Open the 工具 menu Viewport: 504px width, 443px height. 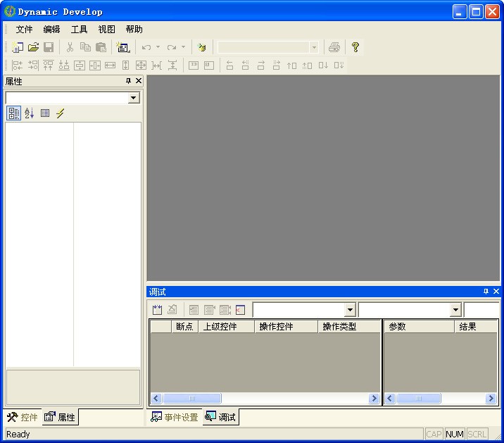pyautogui.click(x=79, y=30)
